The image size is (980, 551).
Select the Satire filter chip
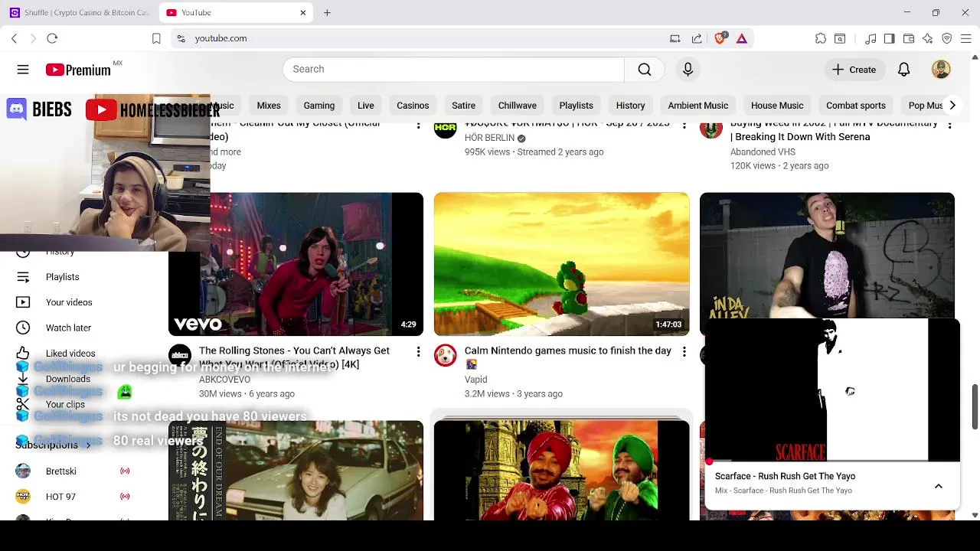pyautogui.click(x=463, y=106)
